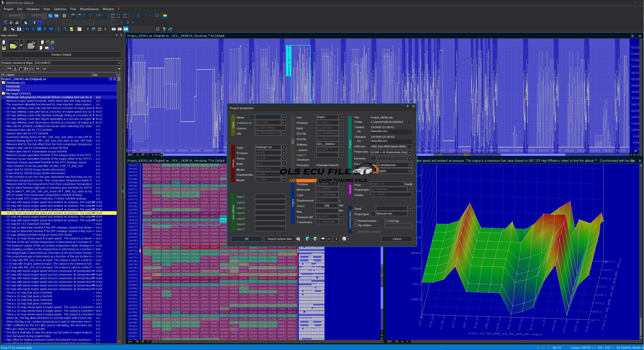Expand Projects, Versions & Maps dropdown

119,63
